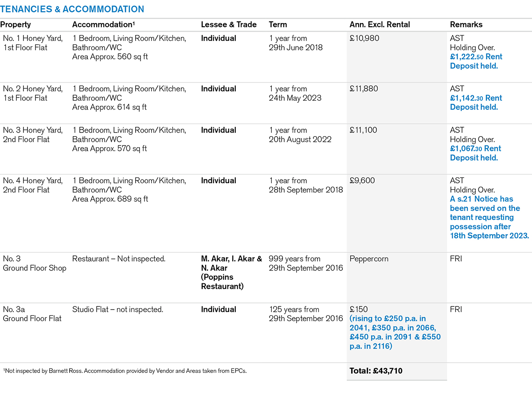532x400 pixels.
Task: Click the Peppercorn rental value
Action: pos(369,259)
